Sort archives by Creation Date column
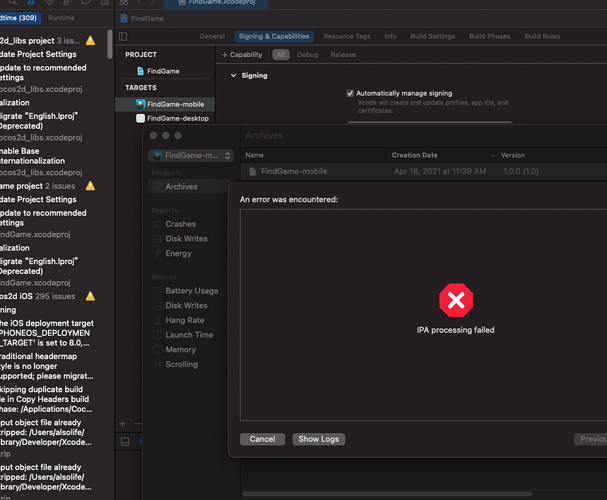This screenshot has width=607, height=500. coord(443,155)
